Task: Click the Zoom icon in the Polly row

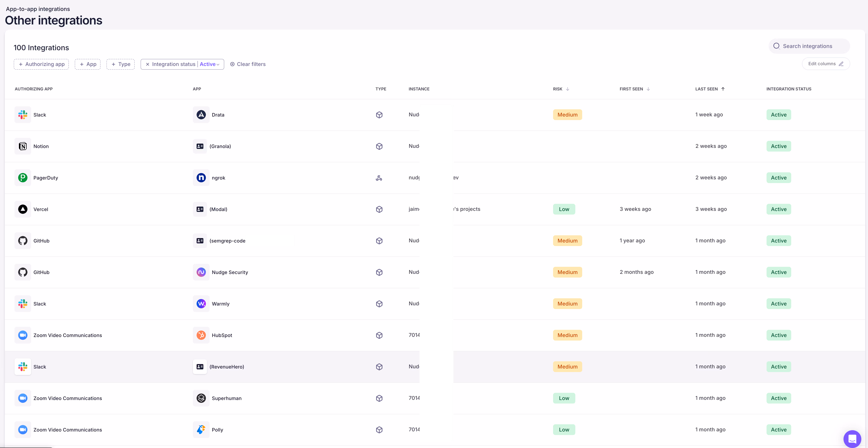Action: (x=23, y=430)
